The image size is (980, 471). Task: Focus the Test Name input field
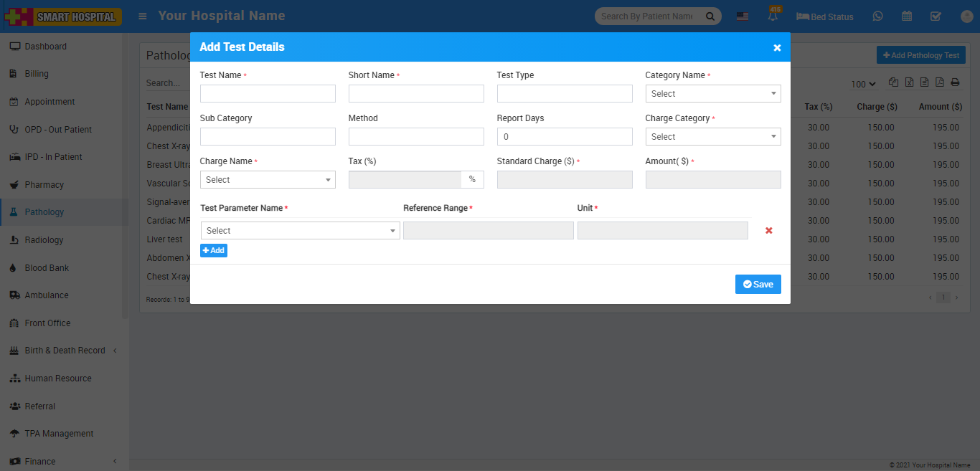[267, 94]
